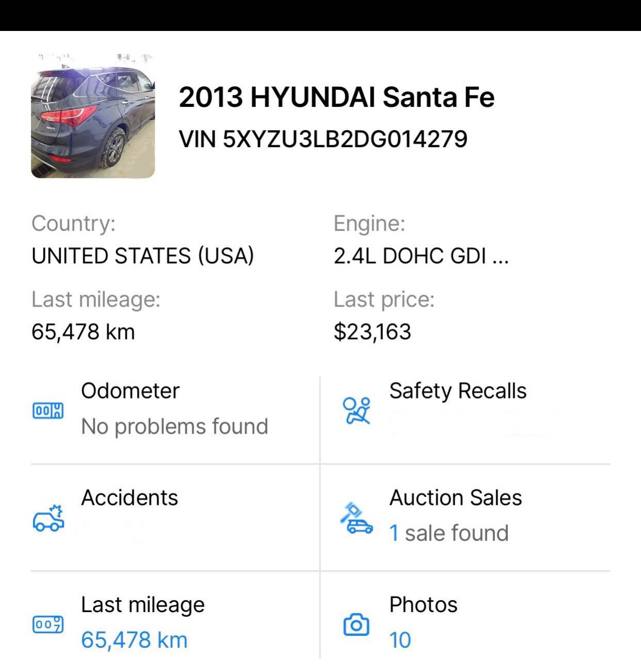
Task: Tap the photos camera icon
Action: (x=356, y=625)
